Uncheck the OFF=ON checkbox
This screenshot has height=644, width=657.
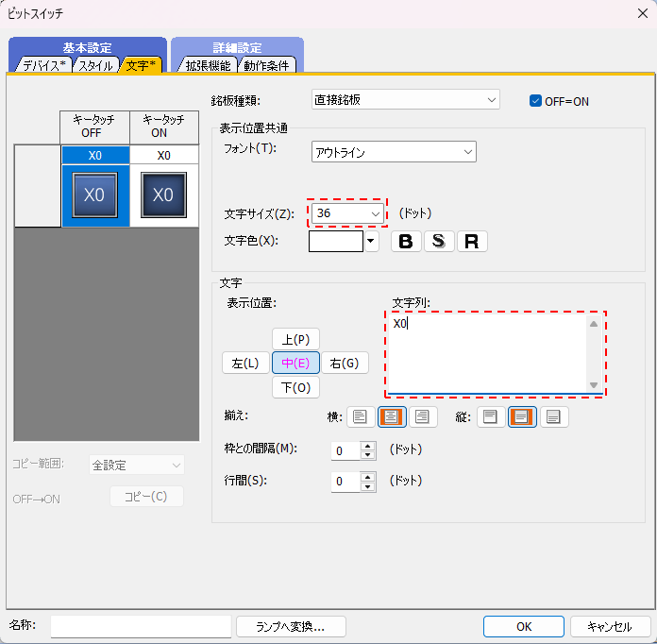coord(535,101)
